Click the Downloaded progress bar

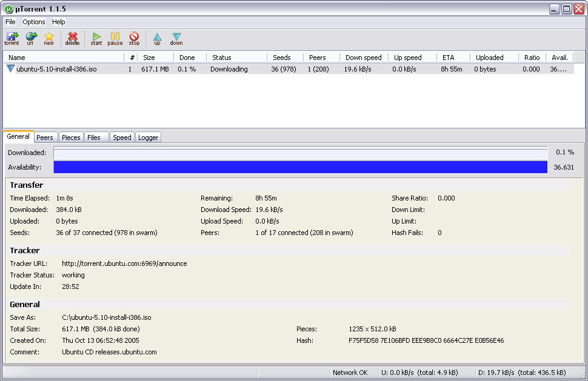click(x=301, y=153)
